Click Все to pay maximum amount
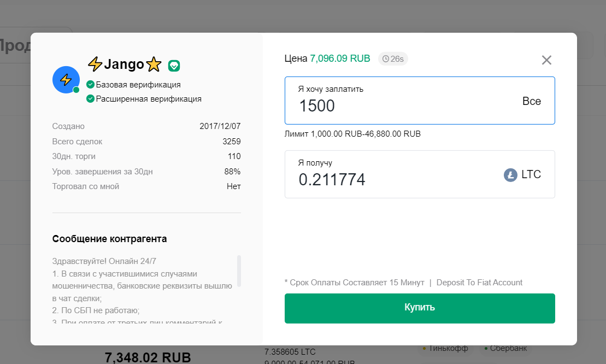 pos(531,101)
